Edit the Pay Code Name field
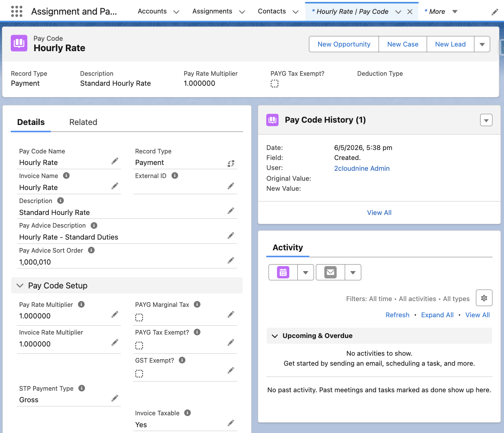Image resolution: width=504 pixels, height=433 pixels. coord(115,161)
